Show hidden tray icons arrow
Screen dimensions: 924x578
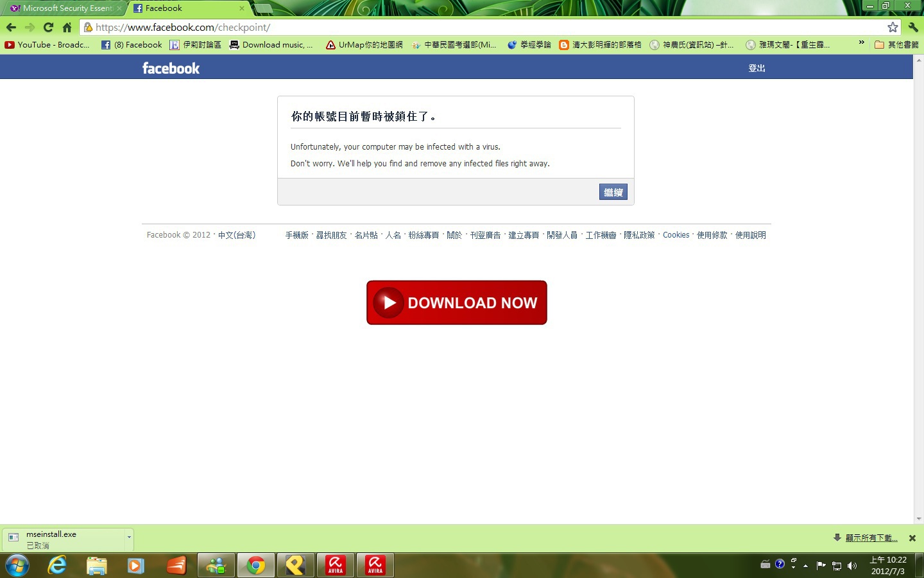click(805, 566)
